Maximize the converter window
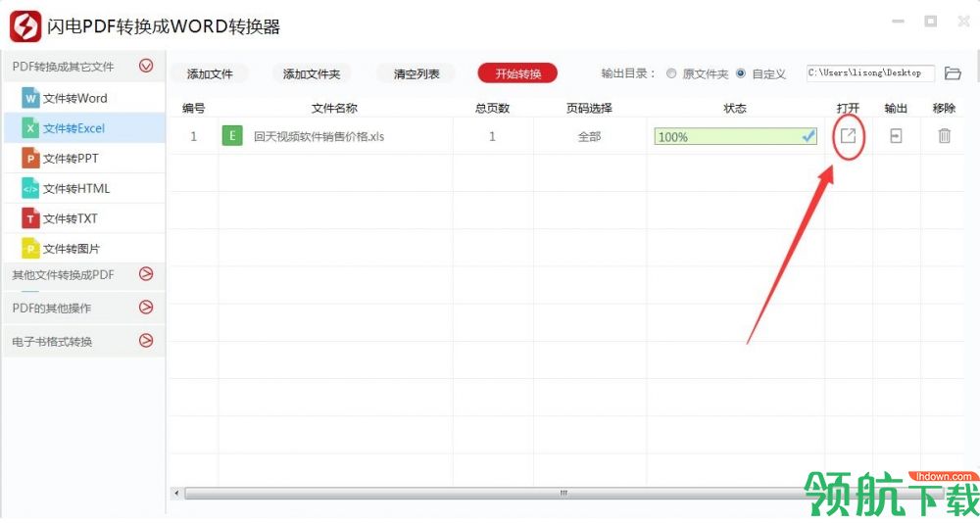Screen dimensions: 980x523 931,22
